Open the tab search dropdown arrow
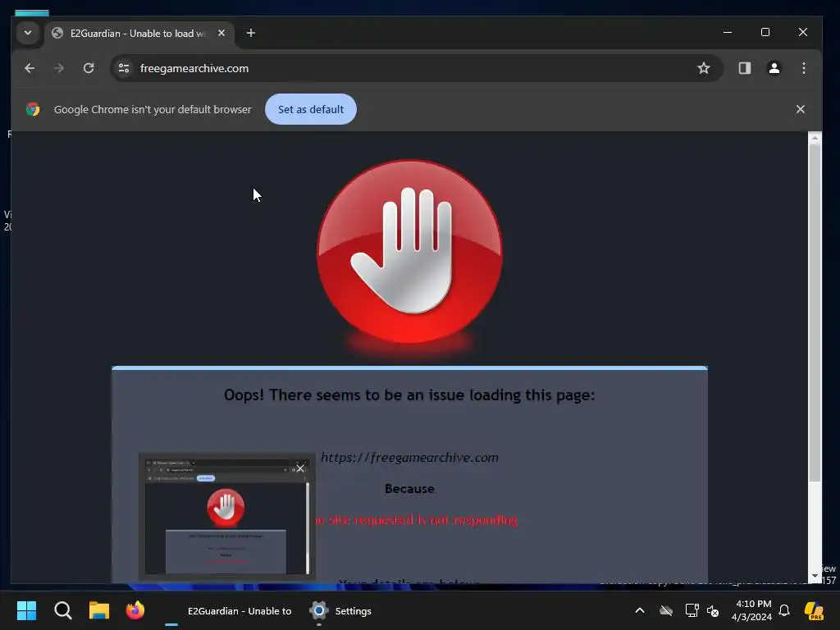This screenshot has height=630, width=840. (x=28, y=33)
